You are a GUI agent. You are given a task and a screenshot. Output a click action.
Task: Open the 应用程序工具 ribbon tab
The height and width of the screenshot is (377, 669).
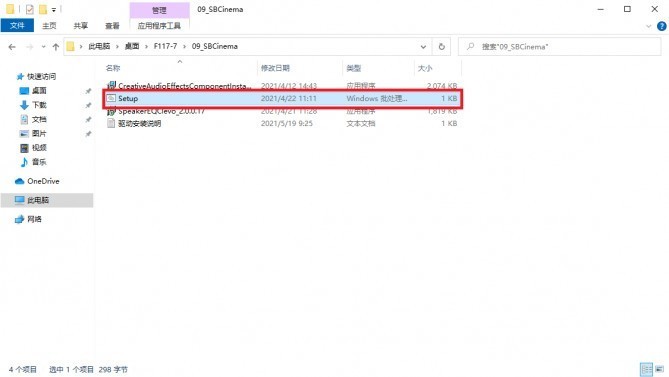click(x=159, y=26)
